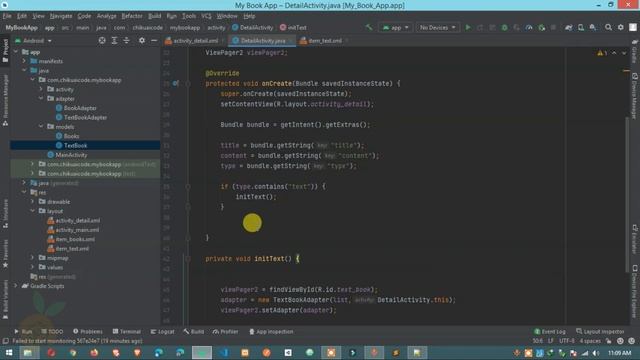Click the SDK Manager toolbar icon
The height and width of the screenshot is (360, 640).
(x=593, y=27)
